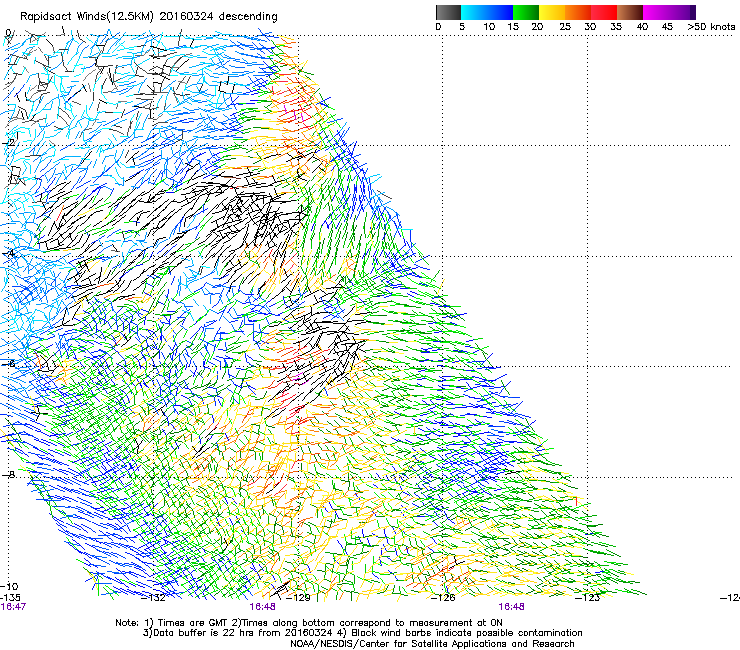Select the cyan-to-blue 5-15 knots legend segment
This screenshot has width=740, height=650.
coord(487,12)
